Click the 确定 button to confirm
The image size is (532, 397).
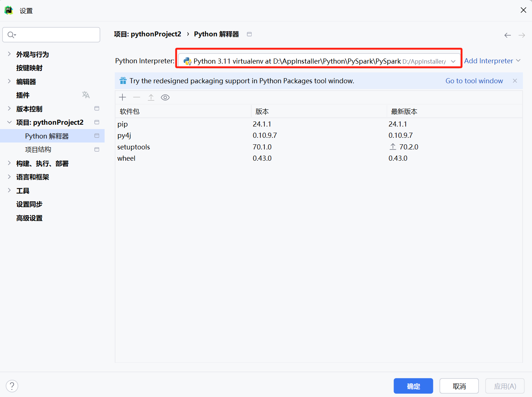(x=413, y=386)
